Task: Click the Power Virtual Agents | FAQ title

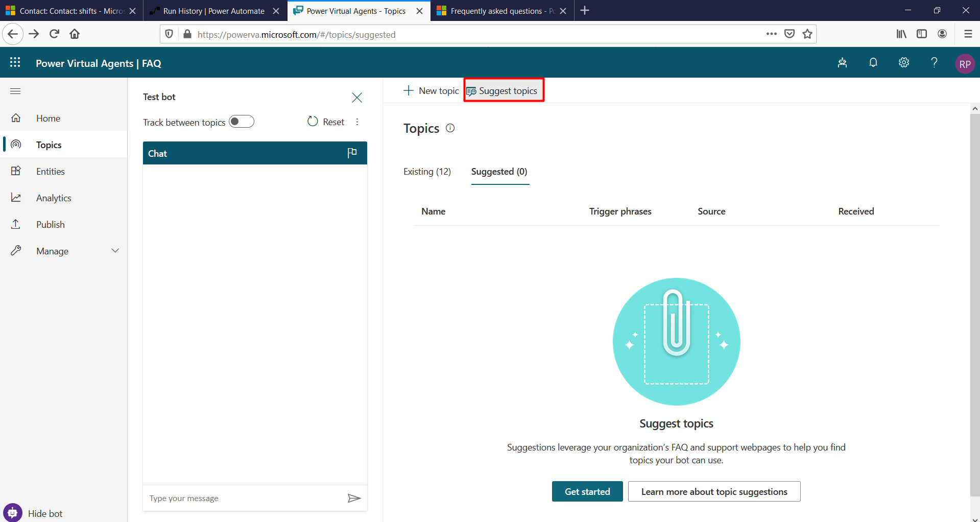Action: click(x=99, y=63)
